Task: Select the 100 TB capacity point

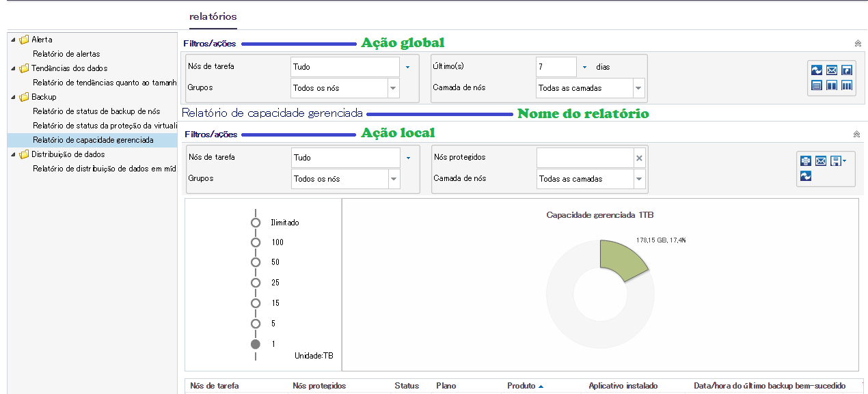Action: (x=256, y=242)
